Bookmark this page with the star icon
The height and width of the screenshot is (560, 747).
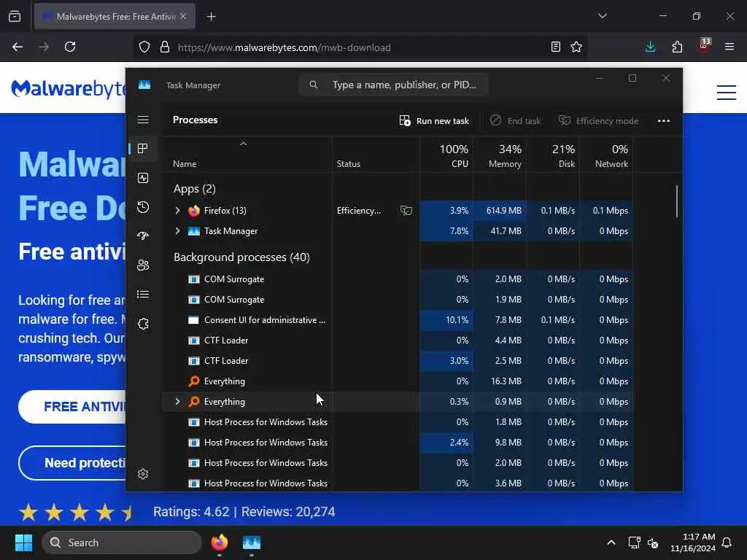pyautogui.click(x=576, y=47)
